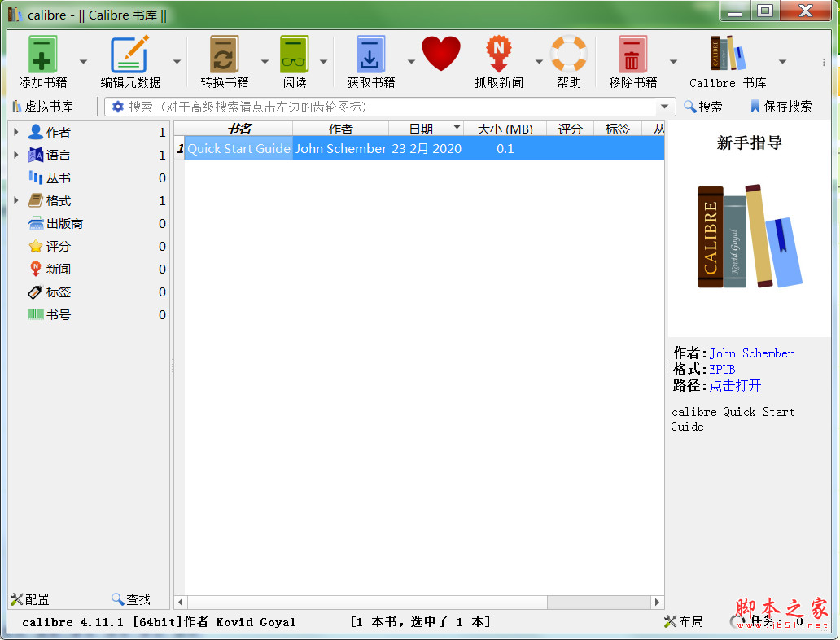Click the horizontal scrollbar right arrow

658,602
